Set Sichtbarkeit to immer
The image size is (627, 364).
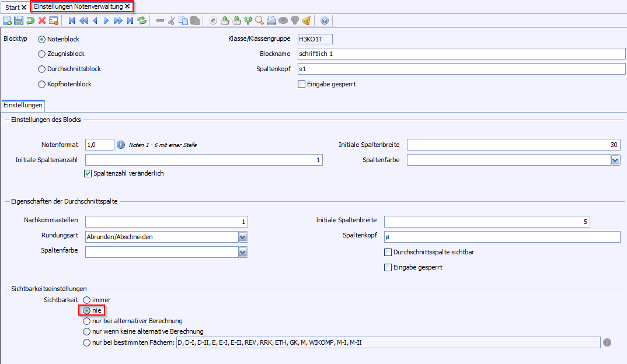pos(87,300)
